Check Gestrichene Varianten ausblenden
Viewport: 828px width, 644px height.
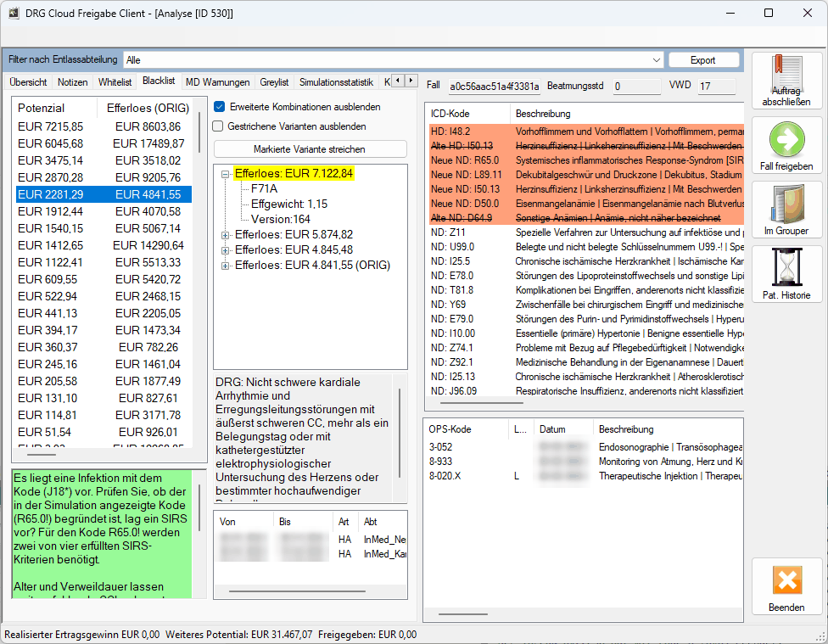218,126
